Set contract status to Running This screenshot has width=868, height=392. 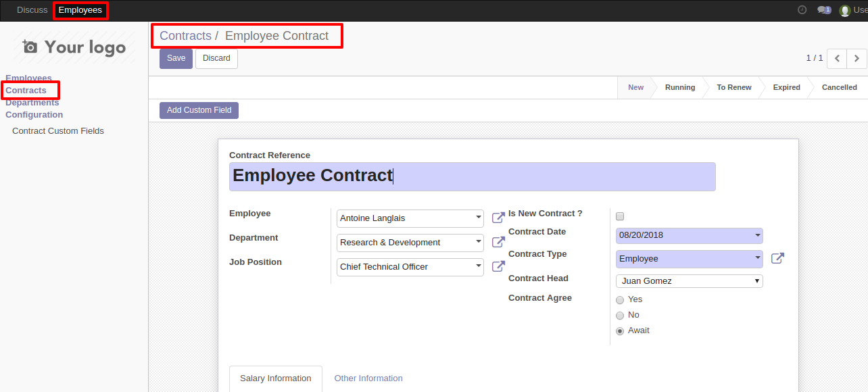pyautogui.click(x=679, y=87)
